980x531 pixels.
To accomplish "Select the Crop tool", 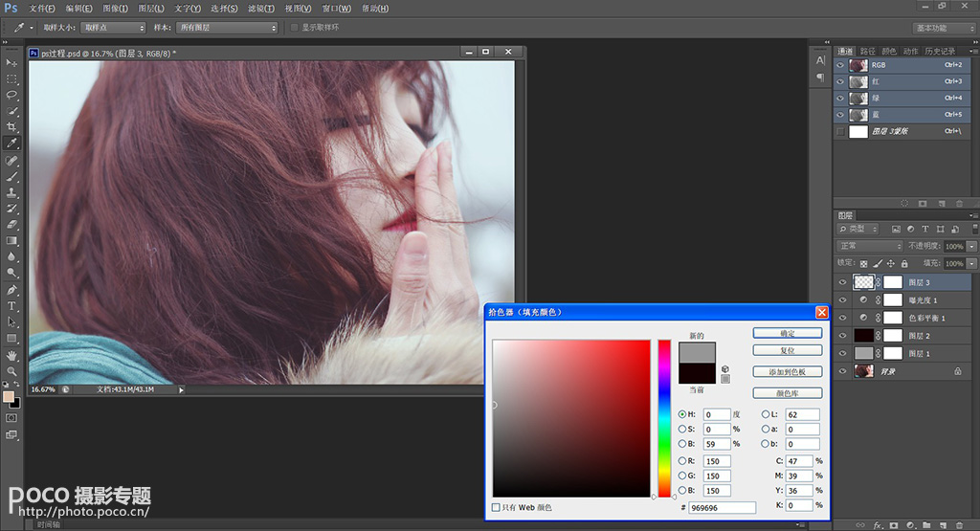I will click(x=11, y=127).
